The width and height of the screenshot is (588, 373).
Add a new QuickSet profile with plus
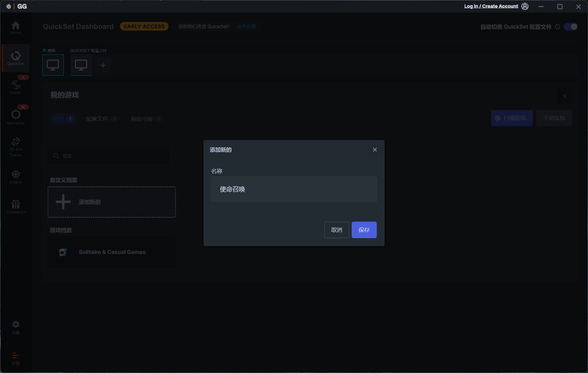103,65
